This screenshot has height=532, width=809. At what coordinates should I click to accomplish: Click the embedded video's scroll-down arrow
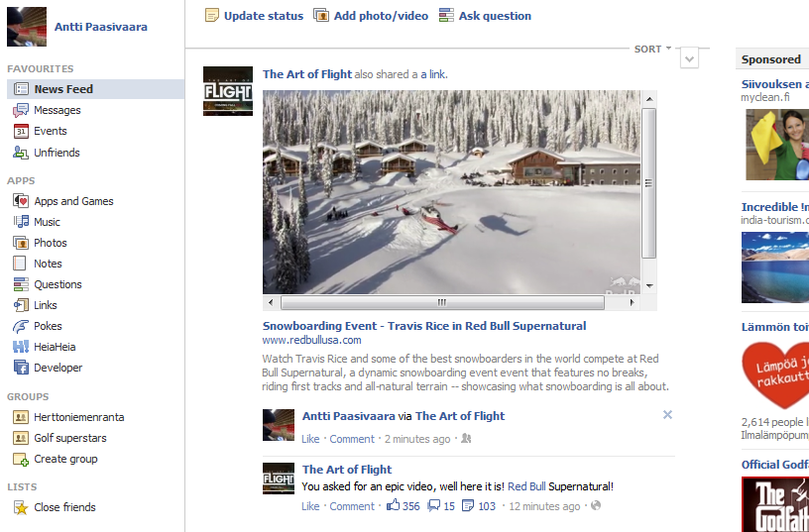click(x=649, y=286)
